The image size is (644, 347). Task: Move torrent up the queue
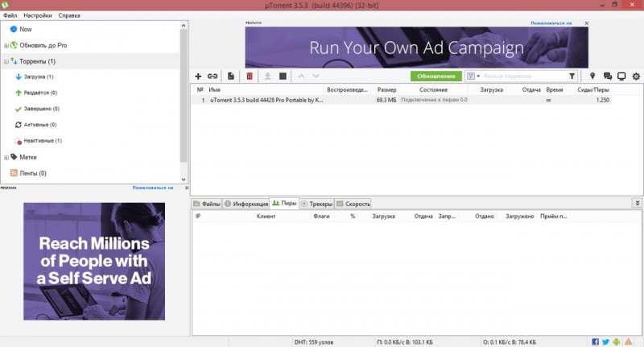(x=301, y=76)
